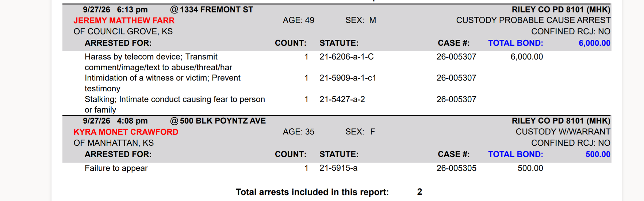The width and height of the screenshot is (644, 201).
Task: Click statute 21-5909-a-1-c1
Action: coord(348,78)
